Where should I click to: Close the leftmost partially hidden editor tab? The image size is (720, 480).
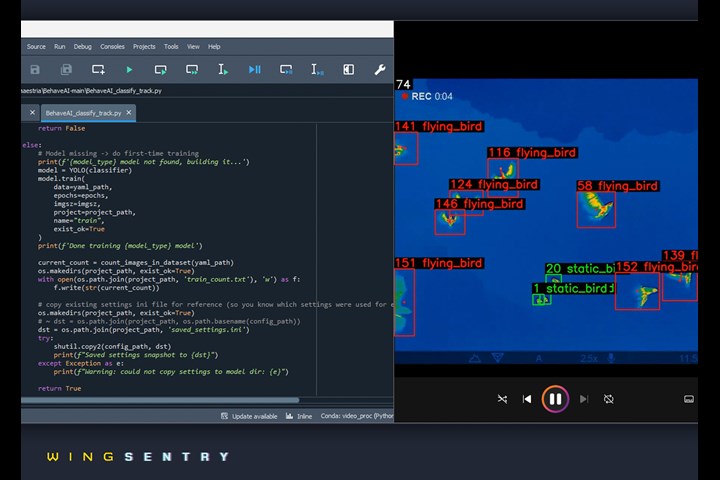[32, 113]
